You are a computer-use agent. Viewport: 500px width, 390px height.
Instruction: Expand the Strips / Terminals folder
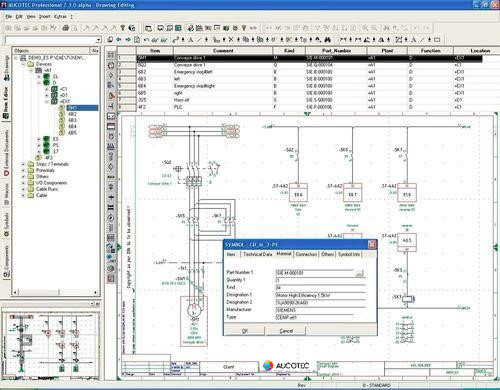23,164
